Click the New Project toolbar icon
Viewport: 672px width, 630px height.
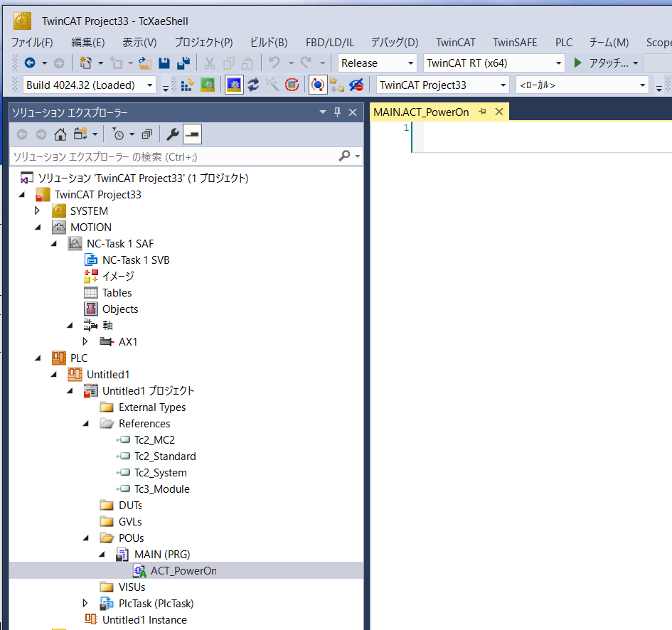(x=86, y=63)
